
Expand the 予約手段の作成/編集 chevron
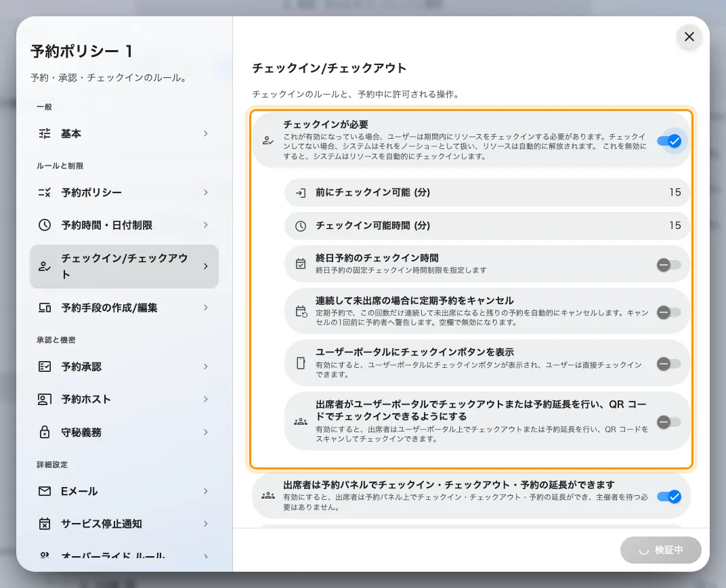(x=206, y=308)
